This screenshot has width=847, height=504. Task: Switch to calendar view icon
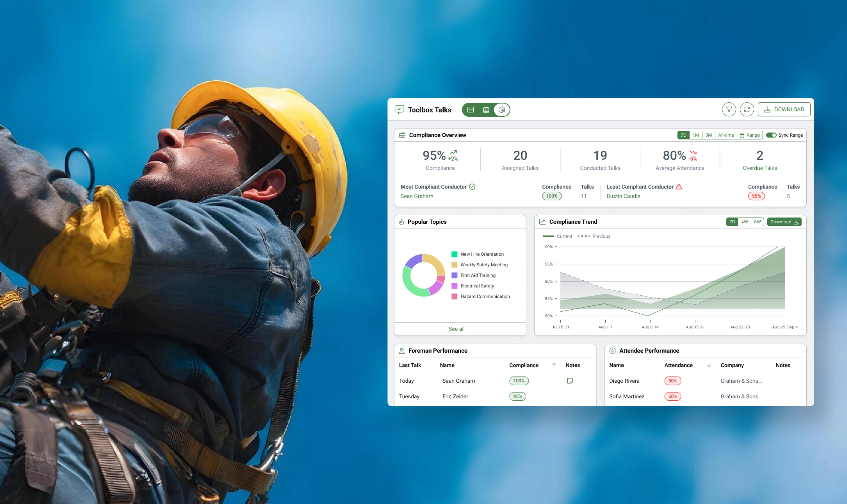click(x=486, y=110)
